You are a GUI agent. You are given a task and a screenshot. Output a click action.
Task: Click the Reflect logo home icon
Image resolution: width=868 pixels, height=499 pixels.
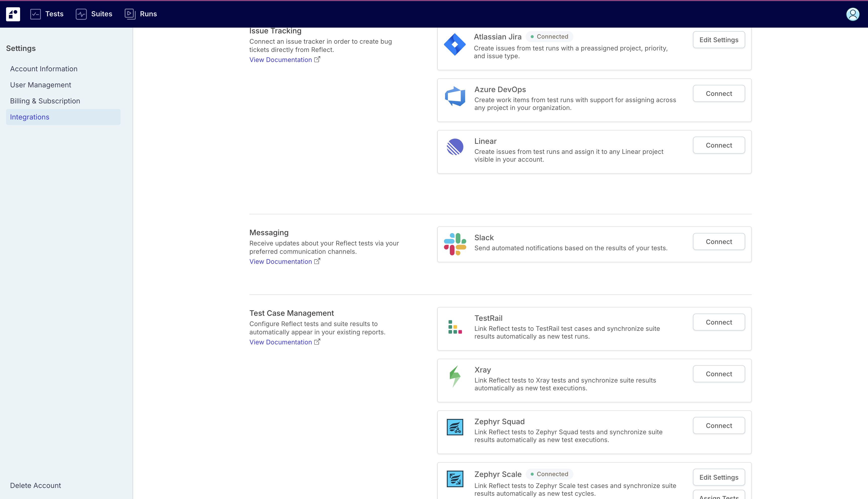click(13, 14)
